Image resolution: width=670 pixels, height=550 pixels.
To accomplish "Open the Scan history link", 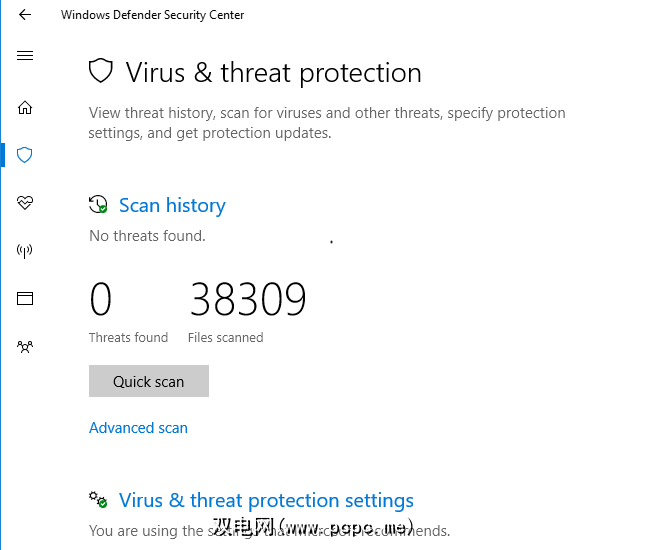I will (172, 205).
